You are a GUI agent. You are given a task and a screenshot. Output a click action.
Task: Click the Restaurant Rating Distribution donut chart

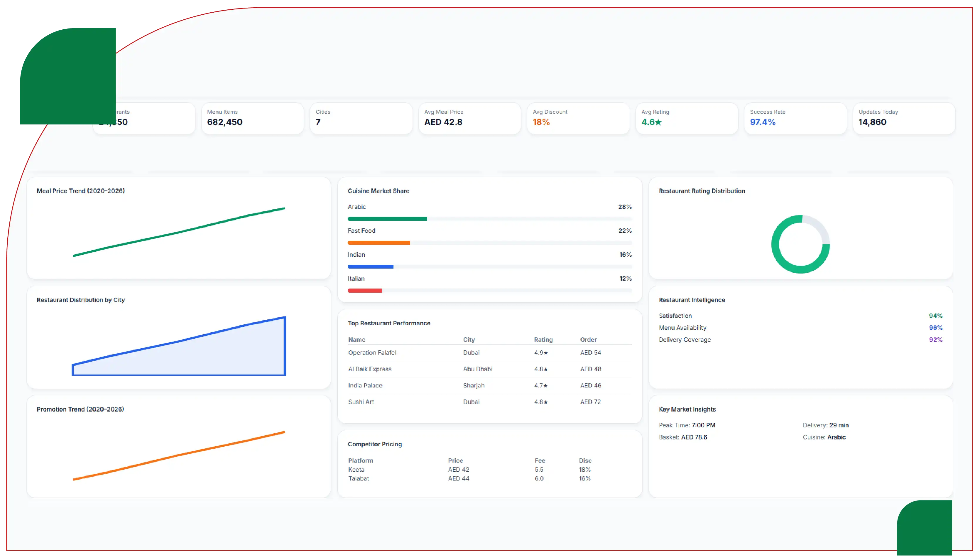[800, 244]
